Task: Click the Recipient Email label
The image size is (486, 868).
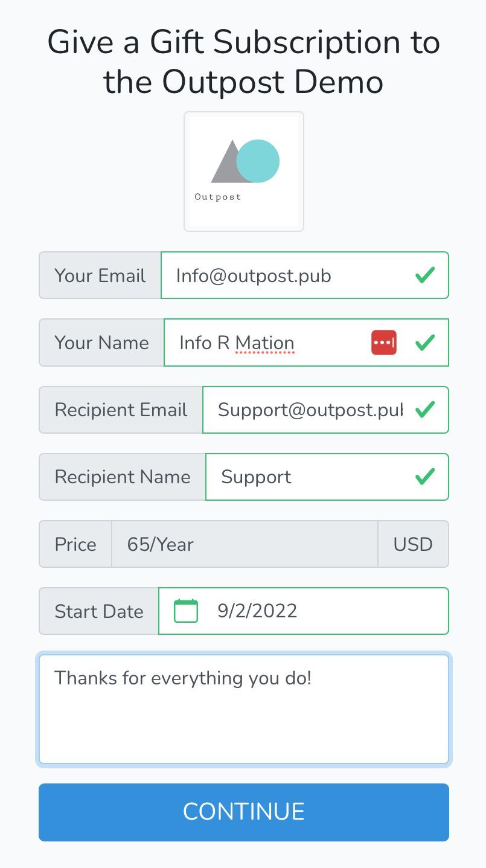Action: click(x=121, y=410)
